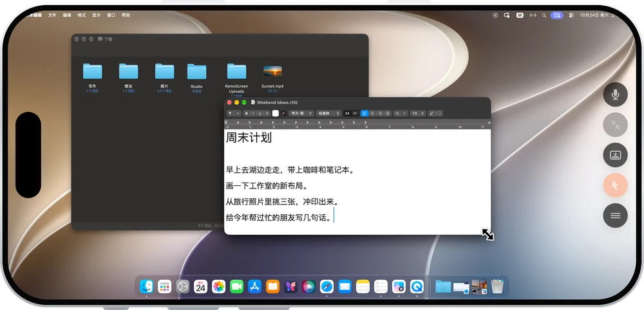644x310 pixels.
Task: Open Safari from the Dock
Action: pyautogui.click(x=327, y=287)
